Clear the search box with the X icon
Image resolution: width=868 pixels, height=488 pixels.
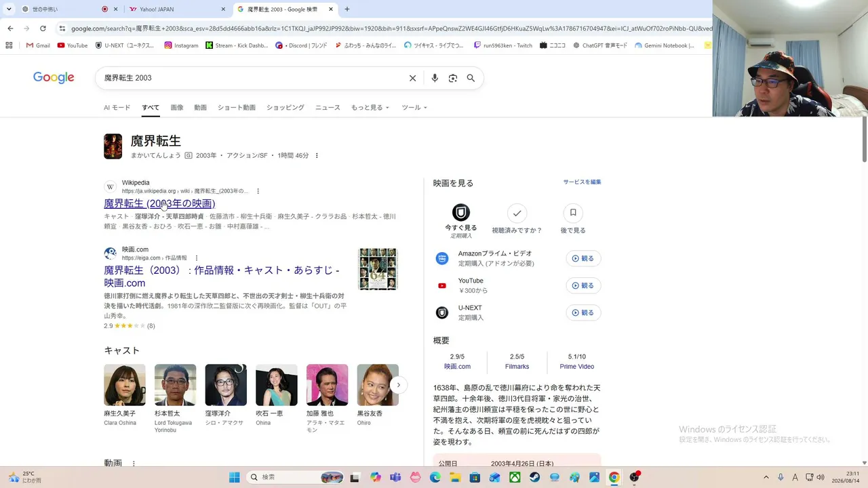(412, 78)
